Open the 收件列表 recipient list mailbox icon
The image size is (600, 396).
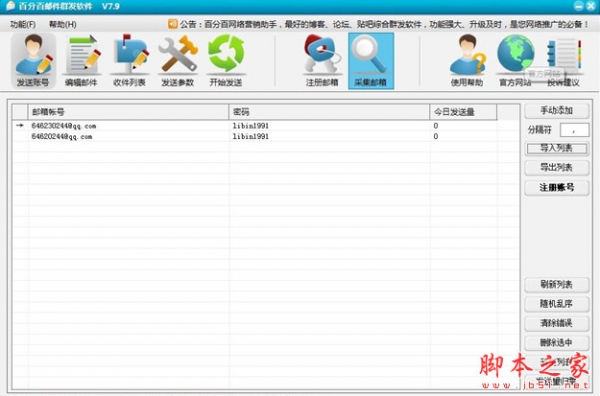[129, 61]
